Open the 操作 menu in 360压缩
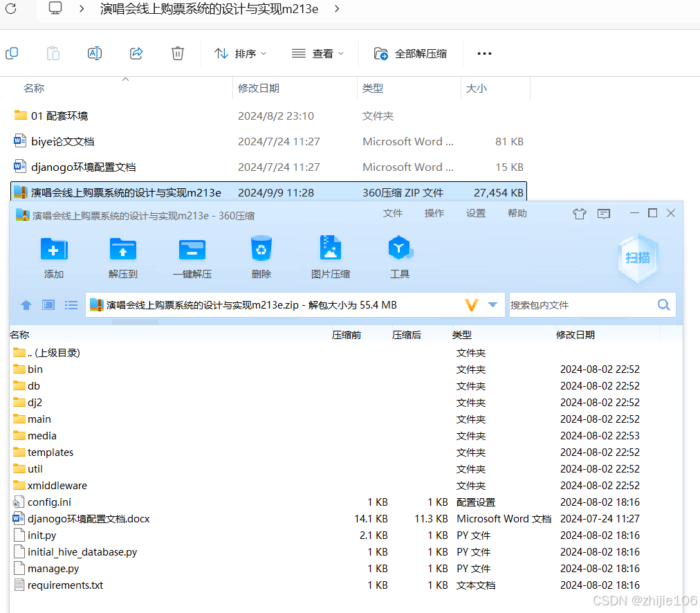The width and height of the screenshot is (700, 613). point(434,213)
